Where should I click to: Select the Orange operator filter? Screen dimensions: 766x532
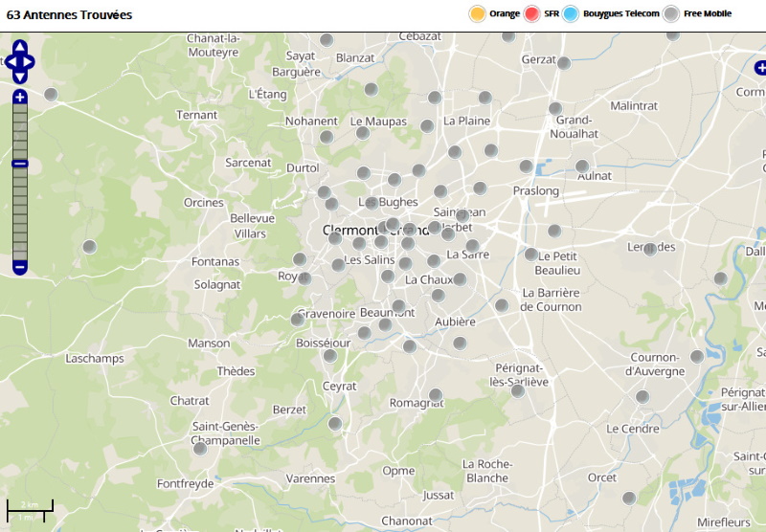pyautogui.click(x=477, y=13)
